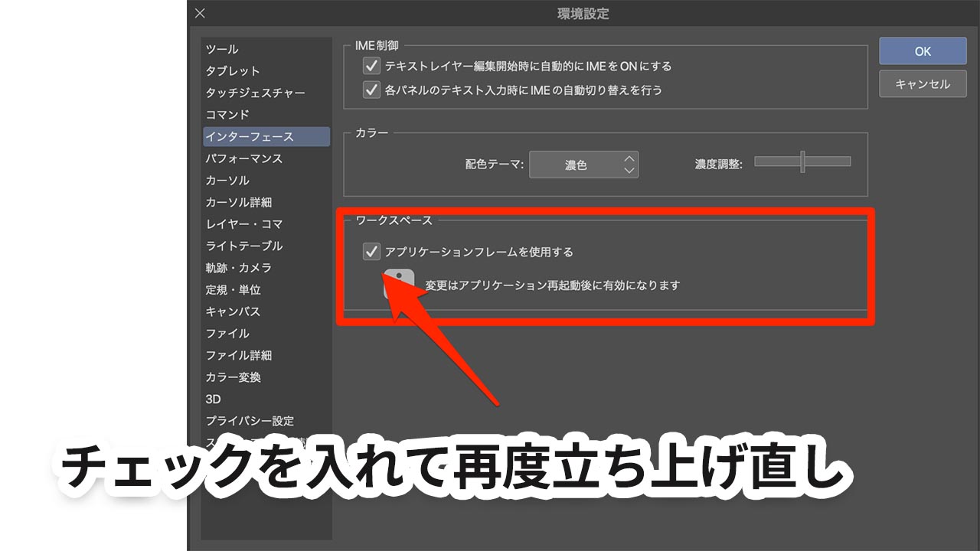Image resolution: width=980 pixels, height=551 pixels.
Task: Click the キャンセル button
Action: (x=923, y=84)
